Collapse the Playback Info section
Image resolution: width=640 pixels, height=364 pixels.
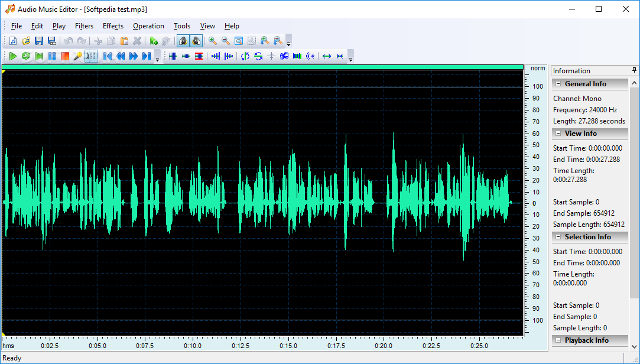(x=558, y=340)
